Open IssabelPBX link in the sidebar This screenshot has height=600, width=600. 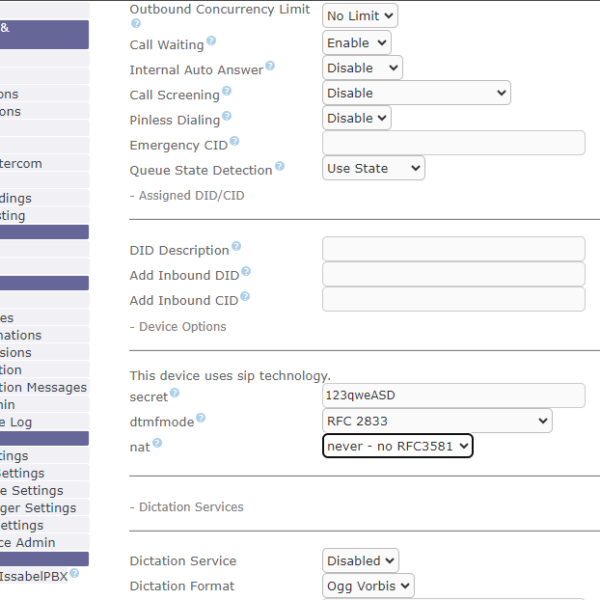pyautogui.click(x=32, y=576)
